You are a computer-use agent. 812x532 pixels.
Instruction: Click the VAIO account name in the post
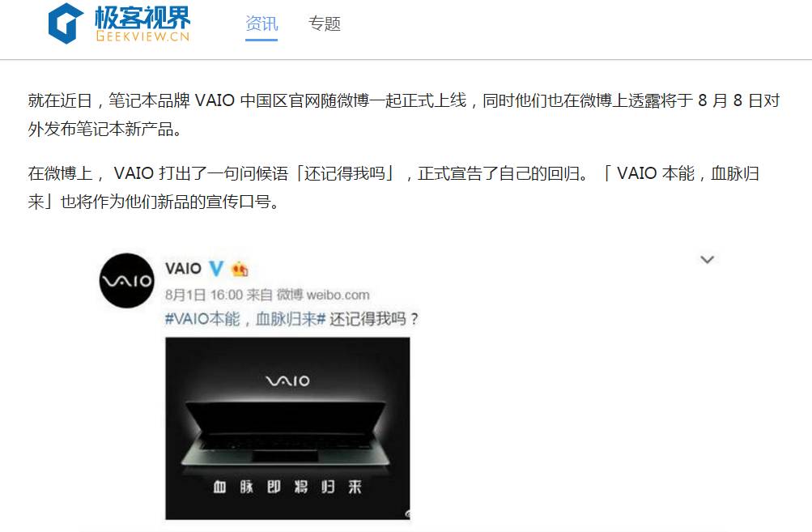(x=183, y=268)
